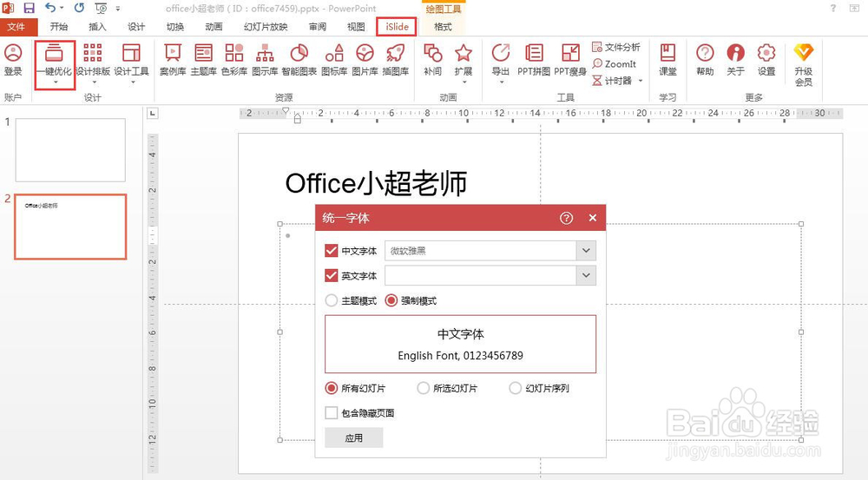Image resolution: width=868 pixels, height=480 pixels.
Task: Open 文件分析 file analysis
Action: (x=615, y=47)
